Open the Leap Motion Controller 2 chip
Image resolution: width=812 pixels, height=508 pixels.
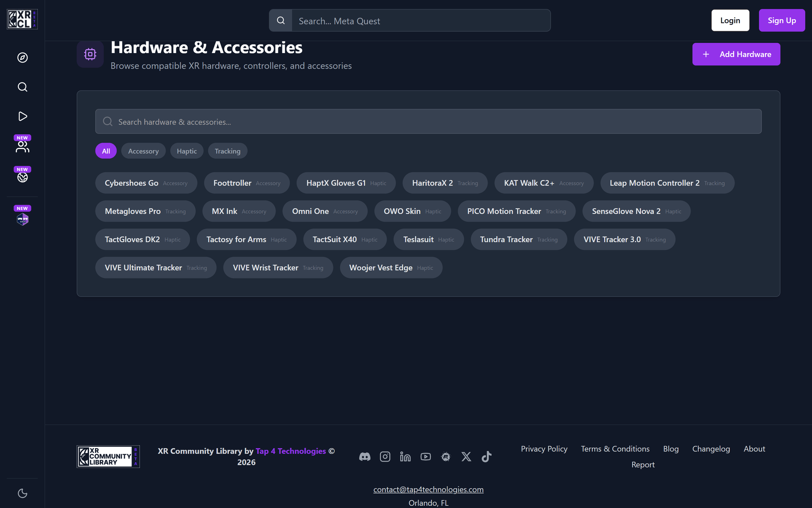click(667, 183)
